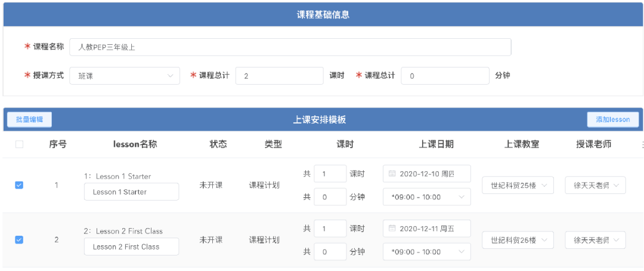Image resolution: width=644 pixels, height=271 pixels.
Task: Click 未开课 status in Lesson 1 row
Action: coord(210,185)
